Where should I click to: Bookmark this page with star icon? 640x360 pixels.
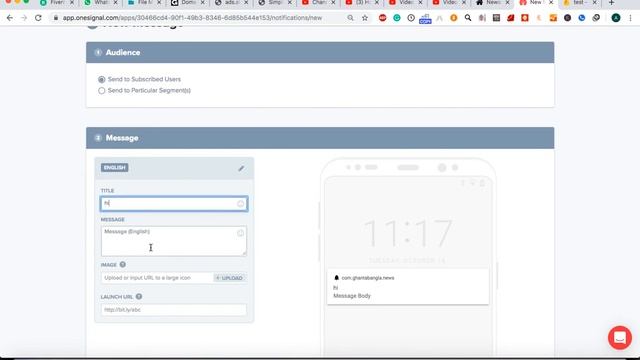click(x=365, y=18)
